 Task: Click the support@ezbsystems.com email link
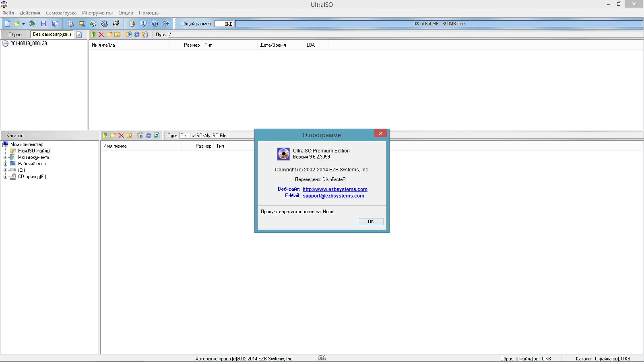333,196
